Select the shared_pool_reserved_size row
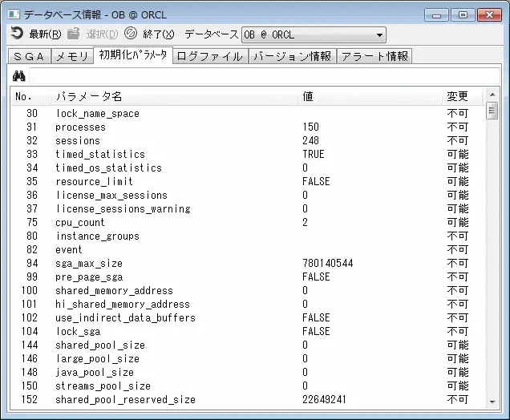 pyautogui.click(x=125, y=399)
